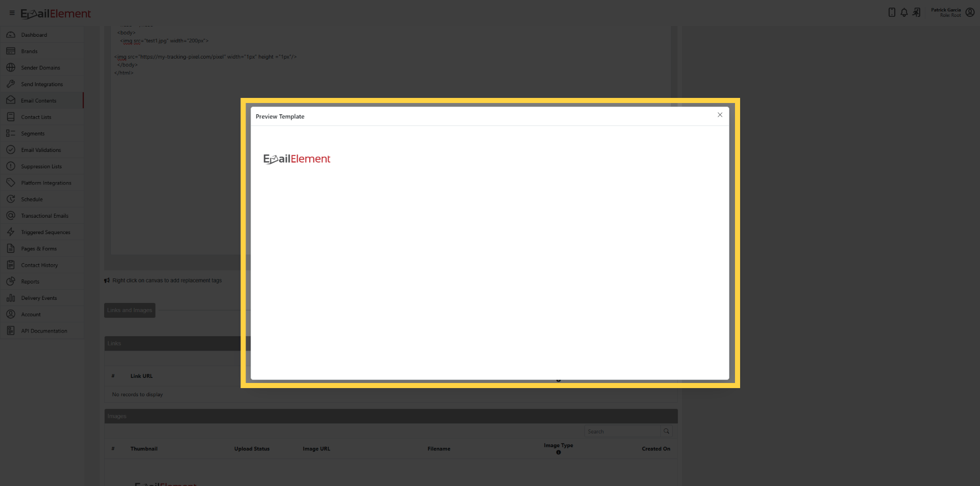
Task: Click the Platform Integrations tag icon
Action: click(x=11, y=183)
